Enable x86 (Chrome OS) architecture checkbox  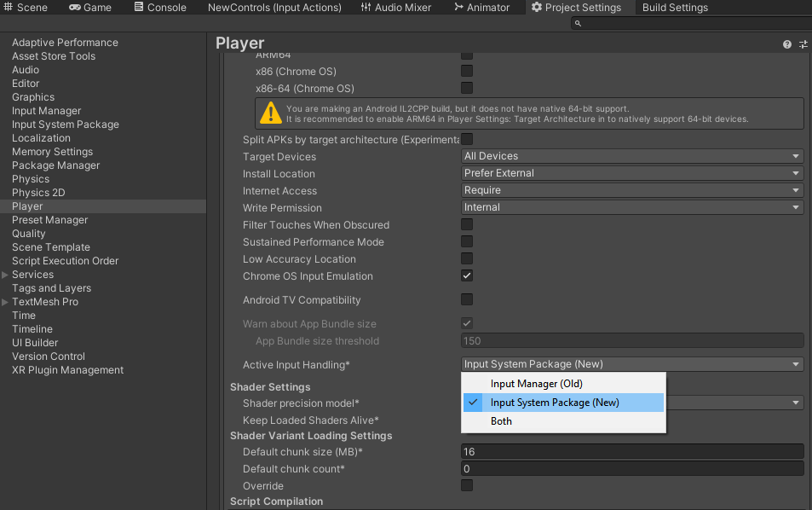467,72
